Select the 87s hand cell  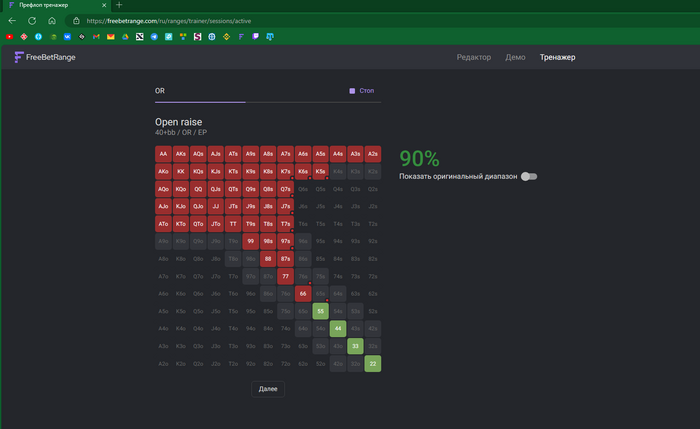pyautogui.click(x=285, y=258)
